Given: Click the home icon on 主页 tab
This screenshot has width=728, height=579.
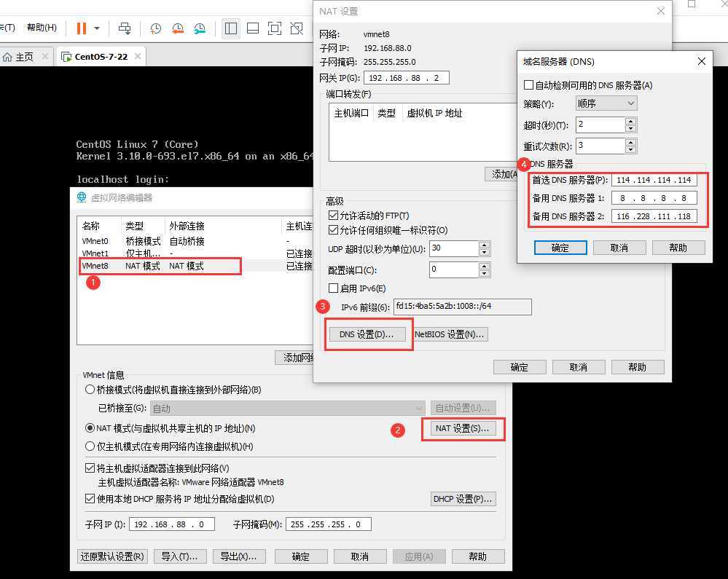Looking at the screenshot, I should click(x=7, y=57).
